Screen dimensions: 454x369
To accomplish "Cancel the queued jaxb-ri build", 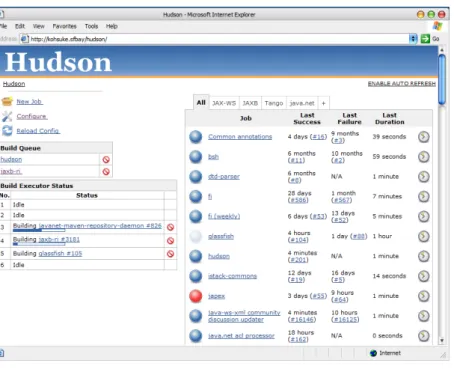I will click(x=106, y=172).
